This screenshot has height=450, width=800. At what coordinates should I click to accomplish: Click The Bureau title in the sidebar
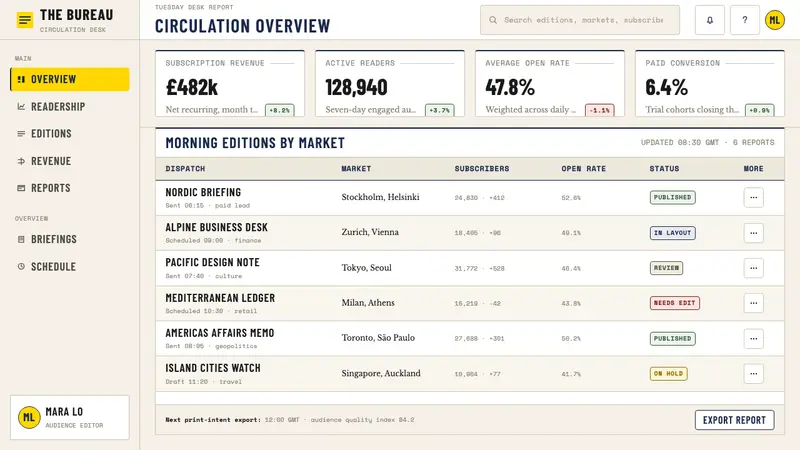[x=77, y=15]
